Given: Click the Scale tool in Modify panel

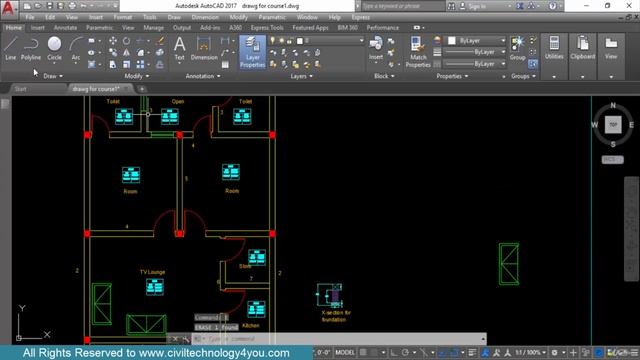Looking at the screenshot, I should click(127, 64).
